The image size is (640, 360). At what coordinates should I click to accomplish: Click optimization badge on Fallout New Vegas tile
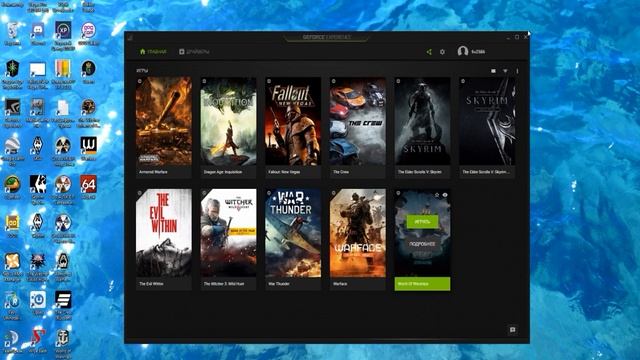(269, 81)
